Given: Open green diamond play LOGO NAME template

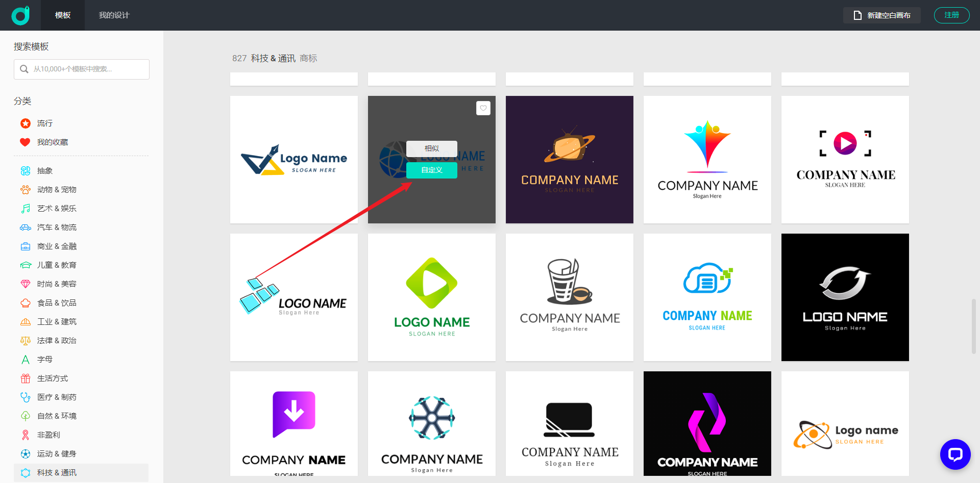Looking at the screenshot, I should click(x=432, y=297).
